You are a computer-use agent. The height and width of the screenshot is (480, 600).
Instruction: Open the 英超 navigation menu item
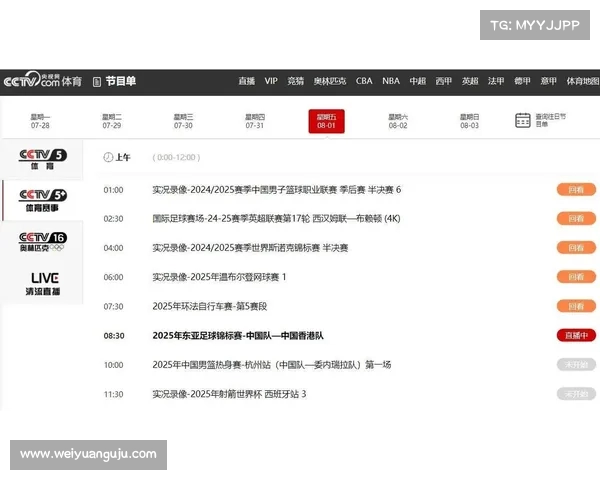tap(470, 81)
